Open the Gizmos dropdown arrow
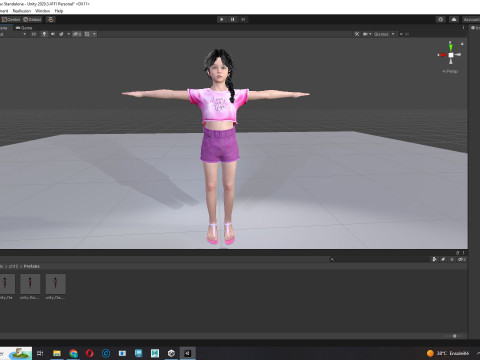The image size is (480, 360). [x=393, y=34]
